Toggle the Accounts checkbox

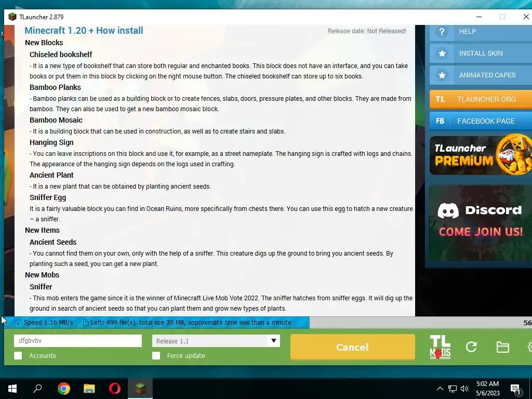coord(18,355)
